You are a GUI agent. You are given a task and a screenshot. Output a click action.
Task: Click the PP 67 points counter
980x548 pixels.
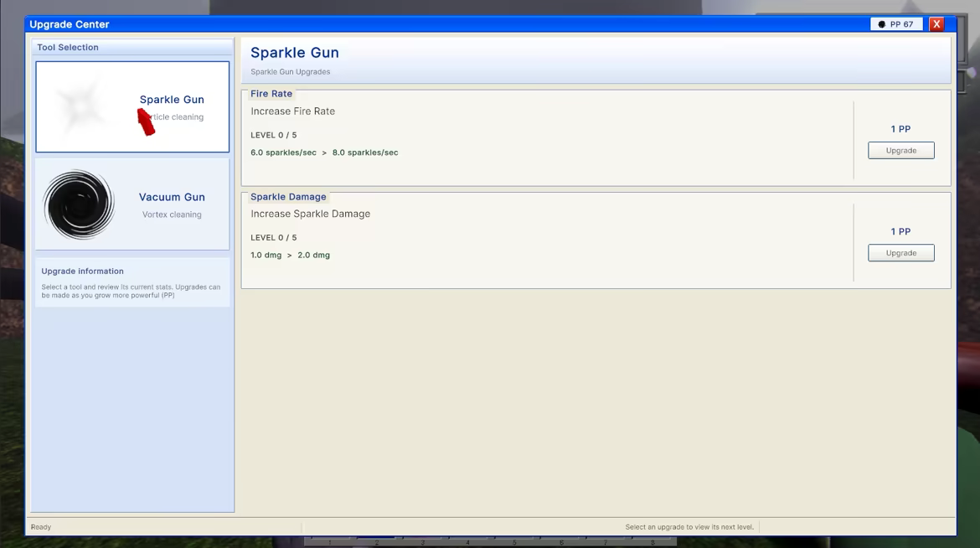tap(896, 23)
